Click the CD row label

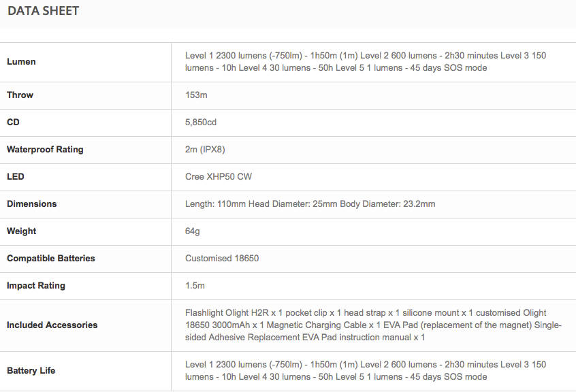14,122
